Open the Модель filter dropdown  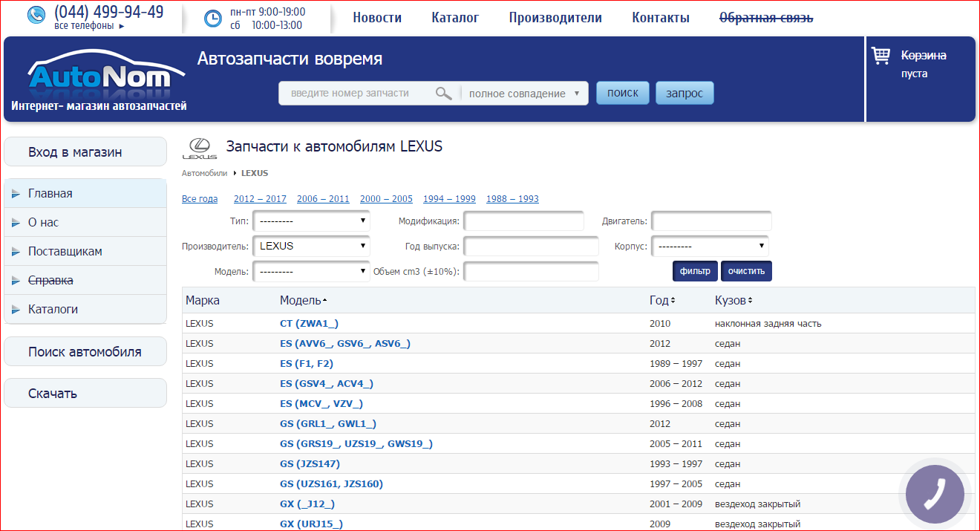coord(312,272)
